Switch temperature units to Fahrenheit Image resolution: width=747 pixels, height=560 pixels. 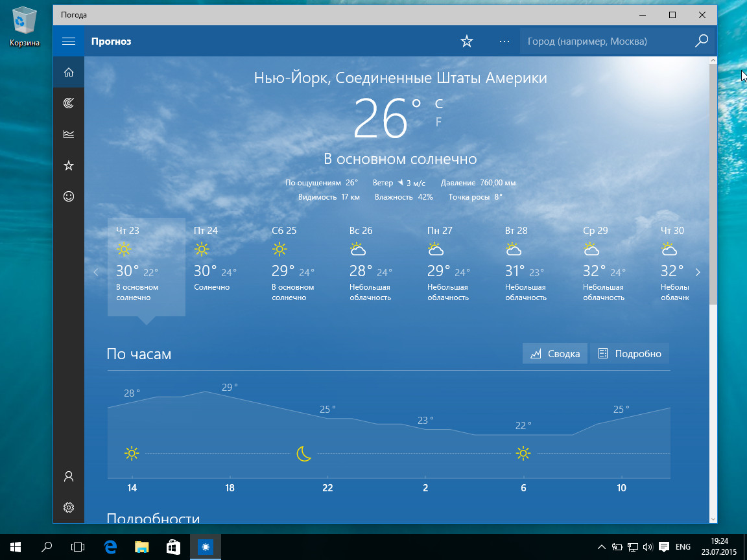point(438,122)
